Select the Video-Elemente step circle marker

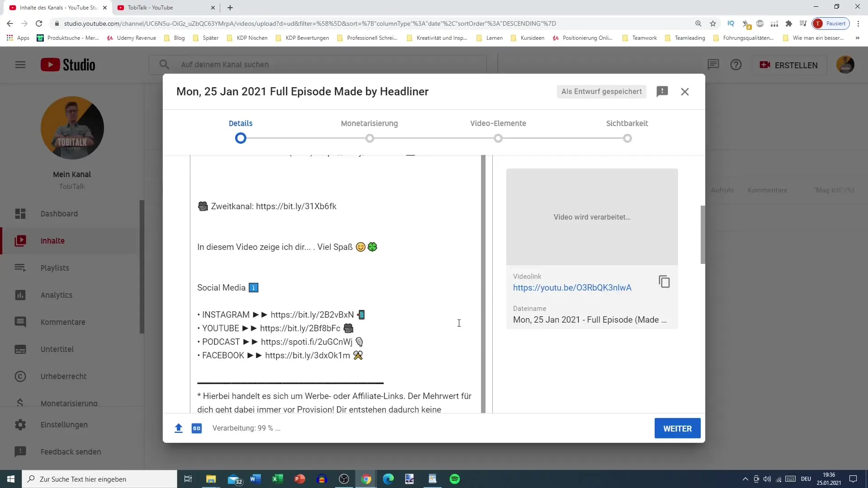498,138
